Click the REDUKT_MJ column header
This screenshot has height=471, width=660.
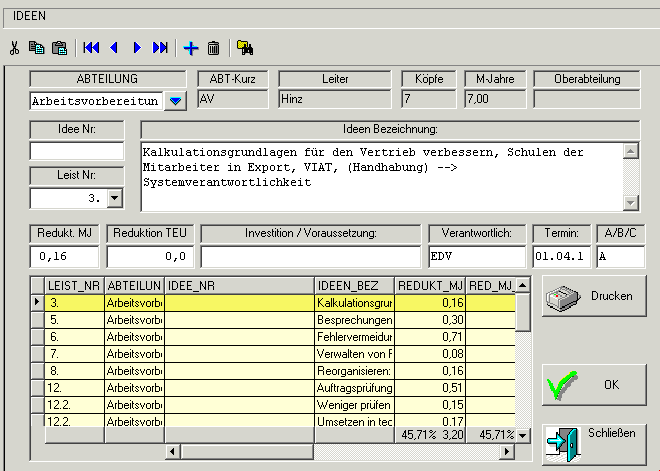[430, 286]
